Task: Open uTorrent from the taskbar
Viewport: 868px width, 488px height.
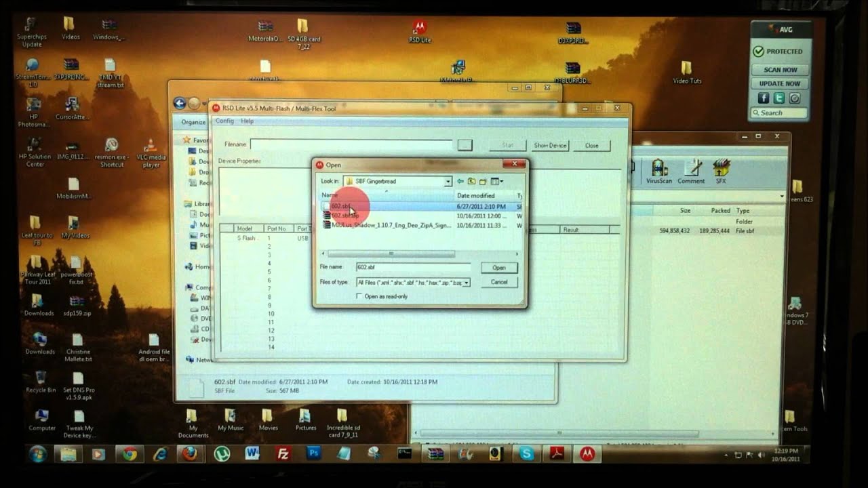Action: click(x=221, y=453)
